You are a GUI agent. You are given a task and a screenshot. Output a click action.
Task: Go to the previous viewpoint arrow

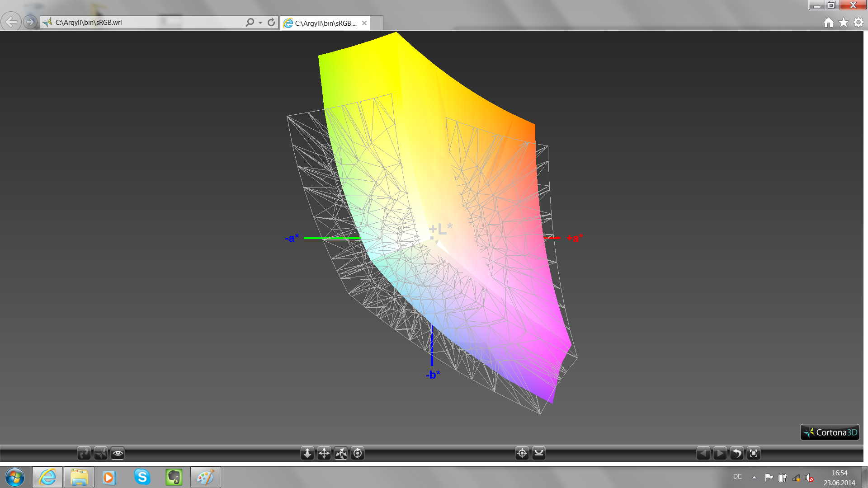(x=703, y=453)
